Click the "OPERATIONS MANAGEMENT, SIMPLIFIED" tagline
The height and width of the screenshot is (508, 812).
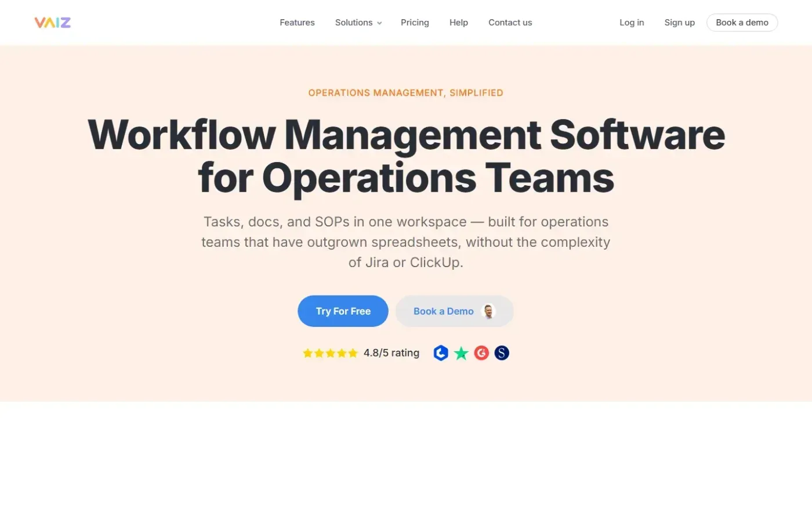tap(406, 93)
